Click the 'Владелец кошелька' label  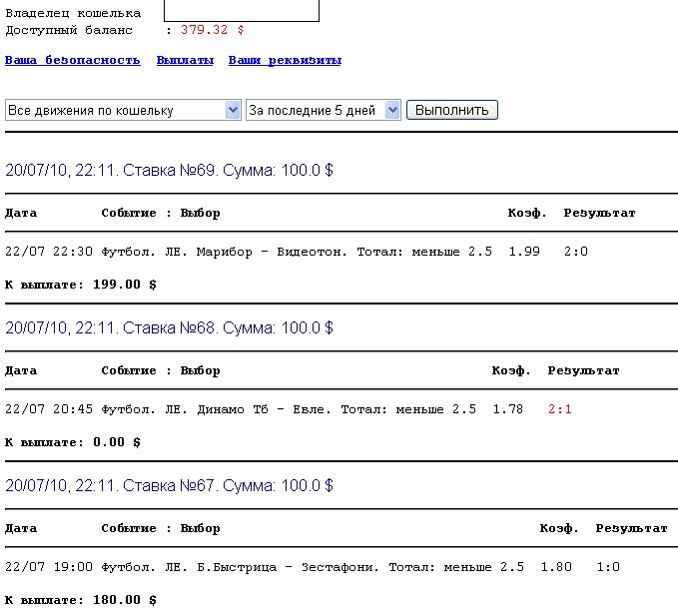tap(73, 13)
